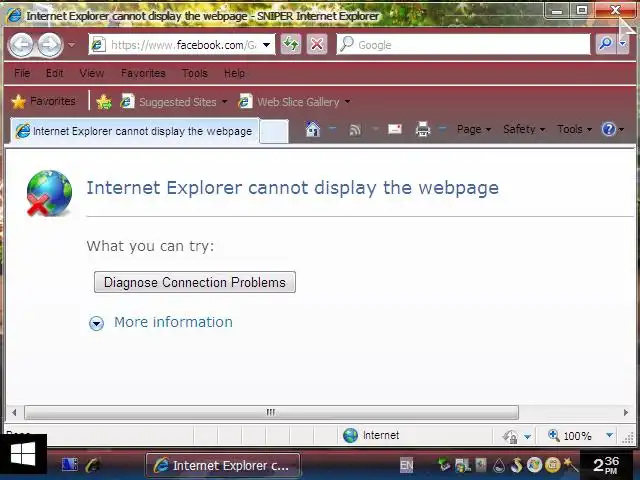Click the scroll right arrow
Screen dimensions: 640x480
(626, 412)
